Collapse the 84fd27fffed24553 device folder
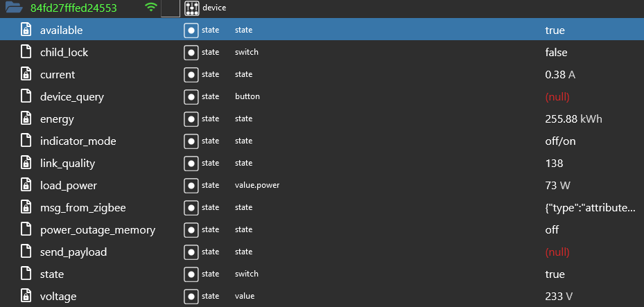 (14, 8)
